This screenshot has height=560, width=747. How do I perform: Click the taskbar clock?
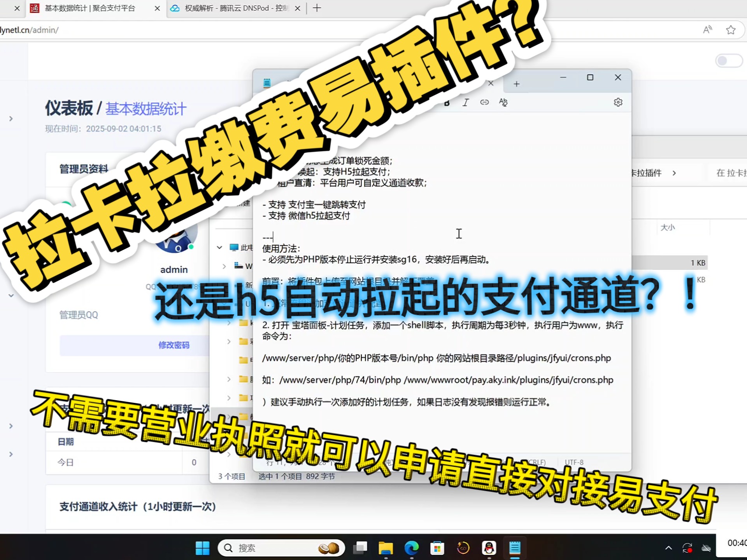[737, 543]
